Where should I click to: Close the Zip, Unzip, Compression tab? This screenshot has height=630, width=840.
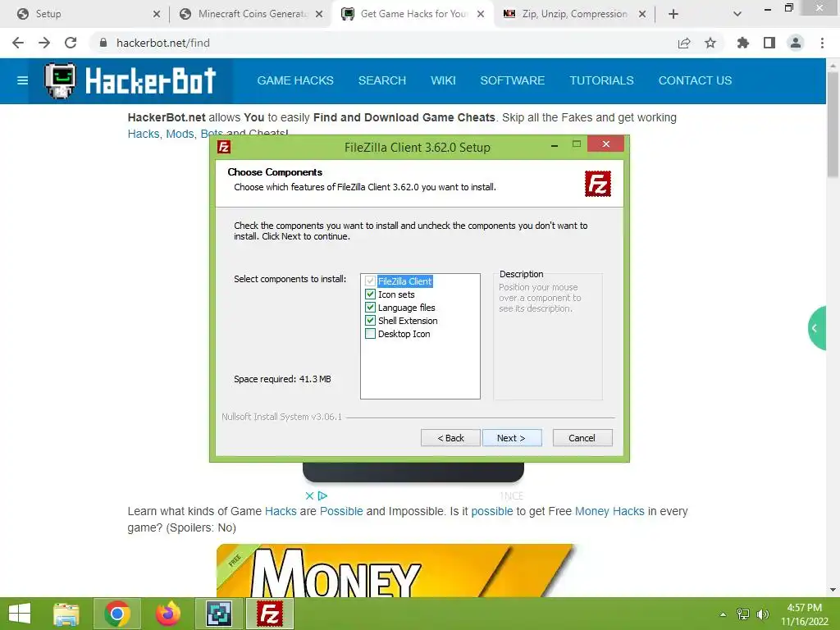[642, 14]
